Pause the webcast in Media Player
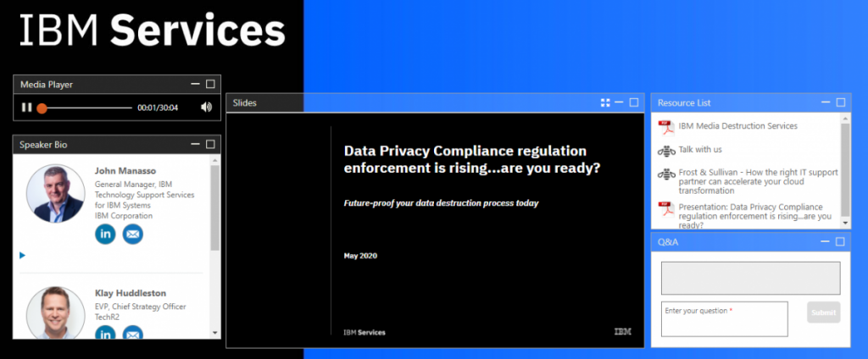 26,108
